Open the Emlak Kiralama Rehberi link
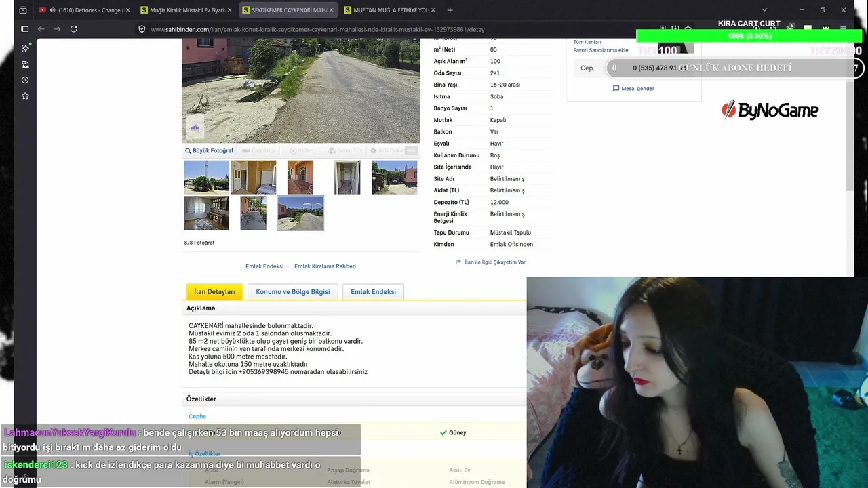 point(325,266)
